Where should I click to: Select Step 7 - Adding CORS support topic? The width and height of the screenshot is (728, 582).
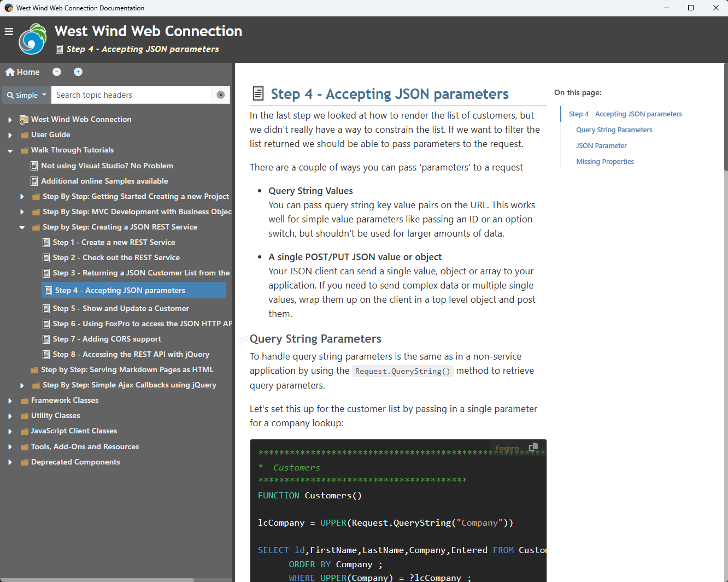coord(107,339)
